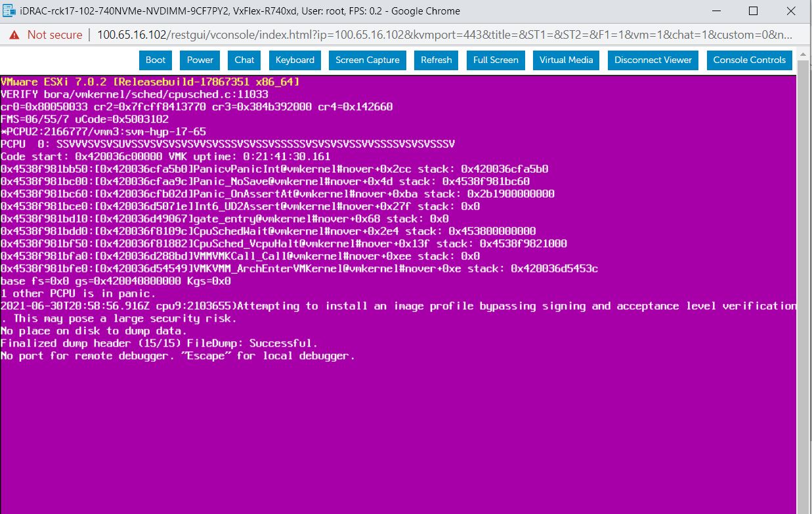The image size is (812, 514).
Task: Click the VERIFY bora/vmkernel/sched/cpusched.c line
Action: (135, 95)
